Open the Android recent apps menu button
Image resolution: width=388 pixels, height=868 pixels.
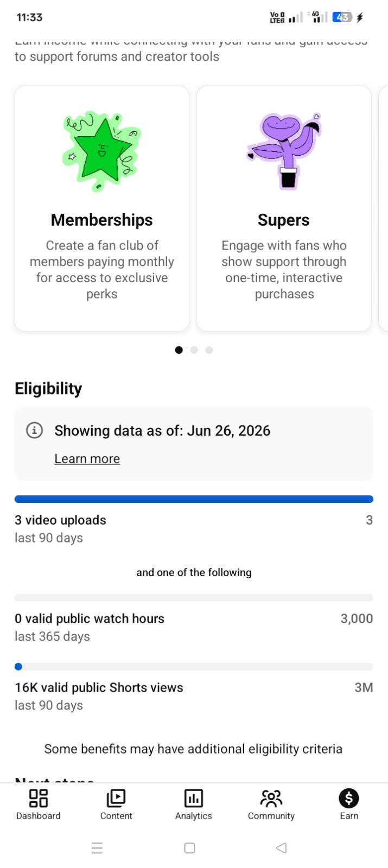pos(97,848)
